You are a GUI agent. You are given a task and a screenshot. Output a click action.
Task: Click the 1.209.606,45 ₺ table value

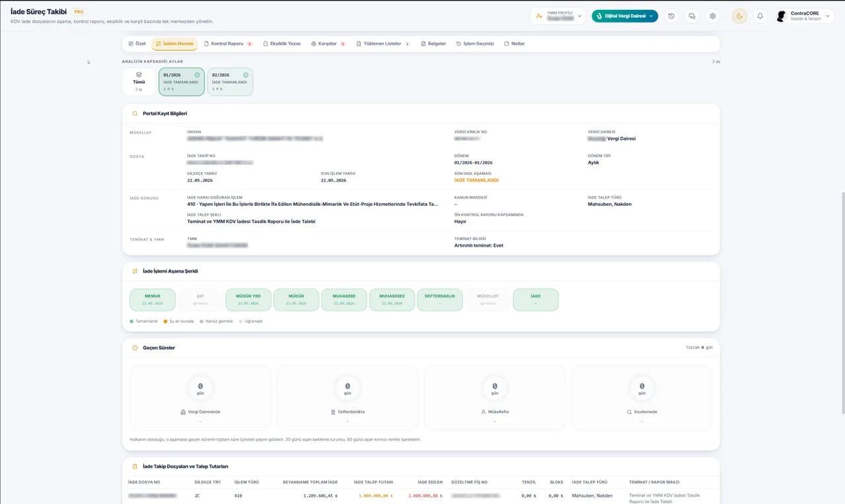320,495
